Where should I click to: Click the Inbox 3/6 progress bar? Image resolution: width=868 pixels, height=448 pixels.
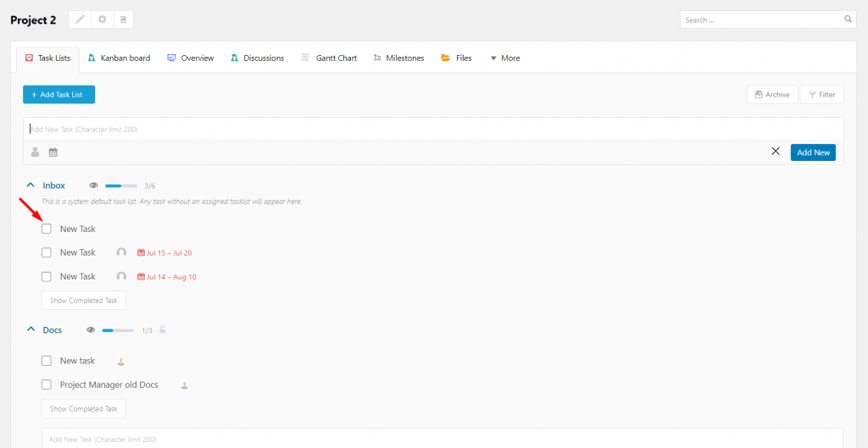tap(121, 185)
